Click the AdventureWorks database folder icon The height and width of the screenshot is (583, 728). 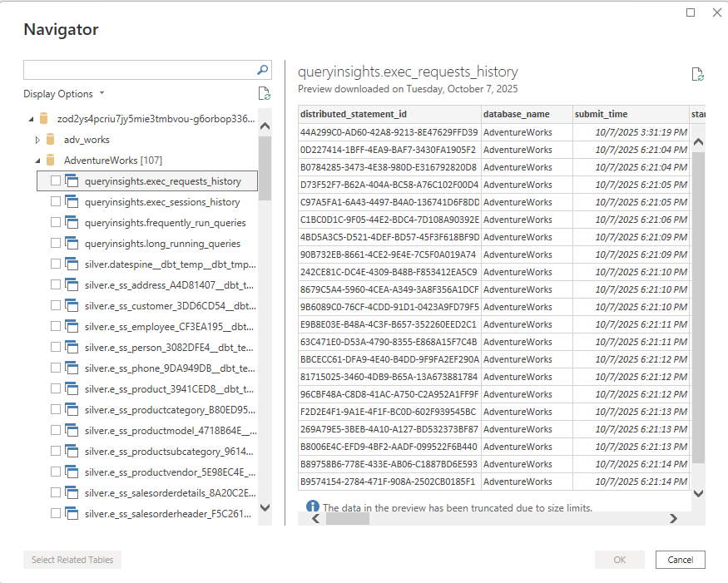click(x=52, y=161)
